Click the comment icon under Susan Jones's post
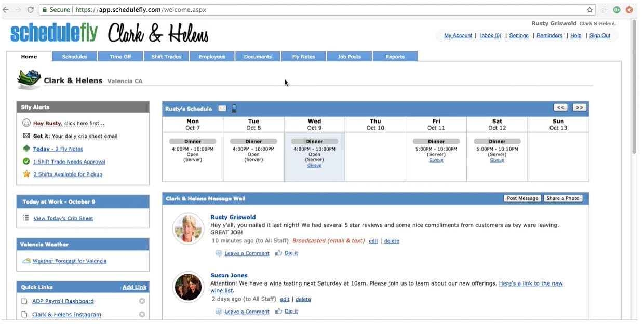644x324 pixels. coord(219,312)
